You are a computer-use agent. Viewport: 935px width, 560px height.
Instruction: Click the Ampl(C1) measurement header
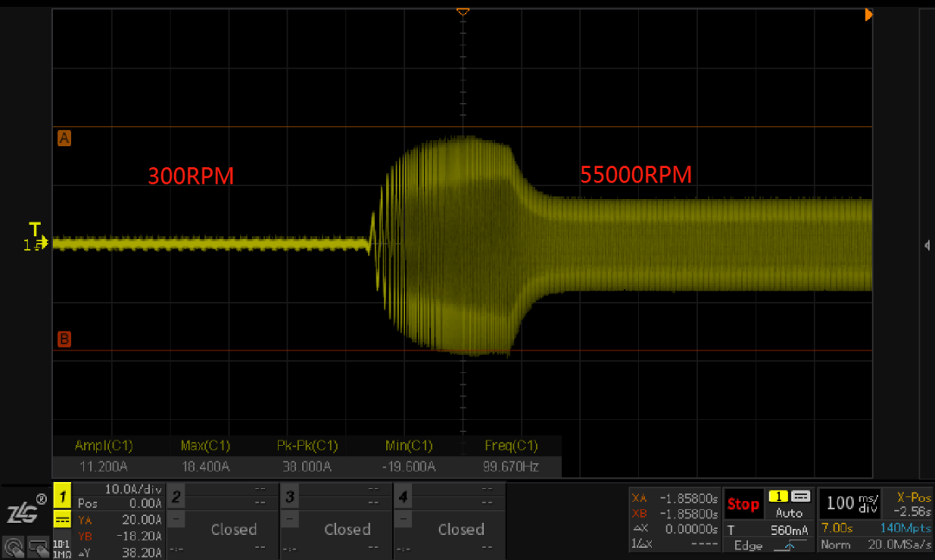click(104, 446)
